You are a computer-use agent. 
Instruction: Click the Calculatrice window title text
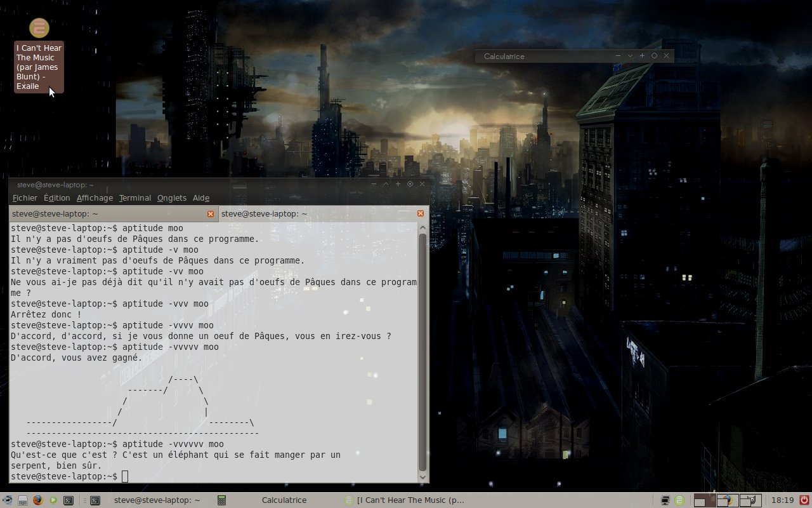(x=504, y=57)
